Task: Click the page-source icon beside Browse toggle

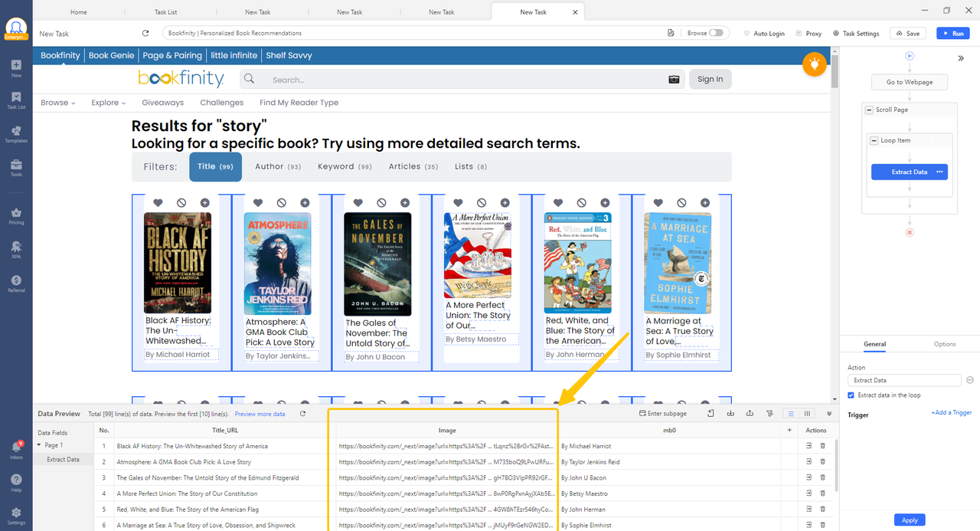Action: point(671,33)
